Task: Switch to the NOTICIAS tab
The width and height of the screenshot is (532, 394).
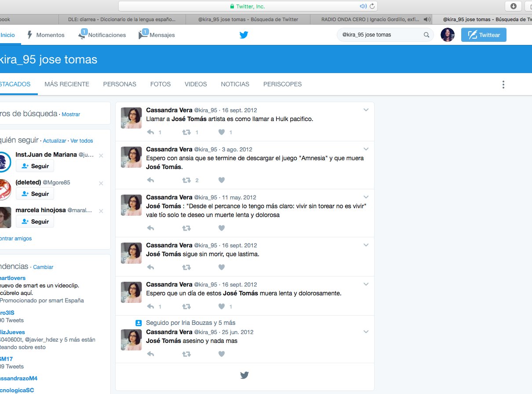Action: (x=235, y=84)
